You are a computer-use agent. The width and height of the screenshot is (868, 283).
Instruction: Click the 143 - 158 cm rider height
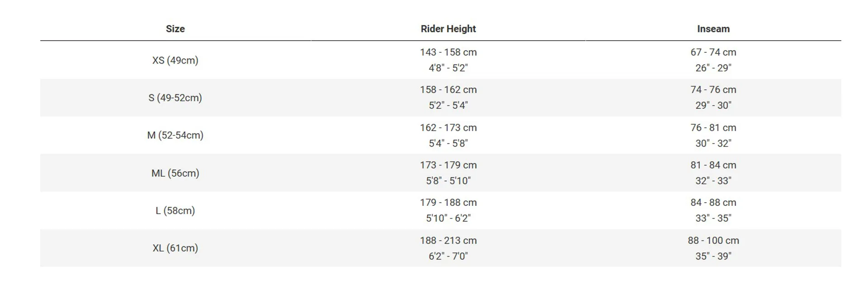[448, 52]
